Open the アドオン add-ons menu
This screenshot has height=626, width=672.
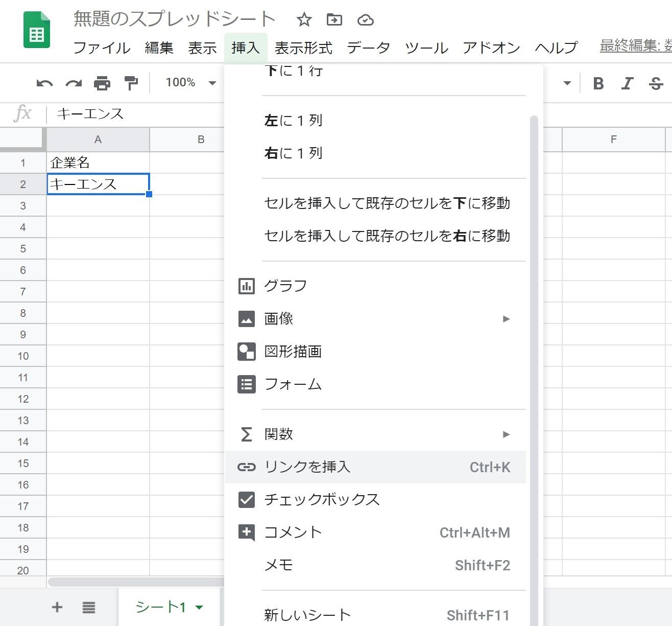pos(491,48)
